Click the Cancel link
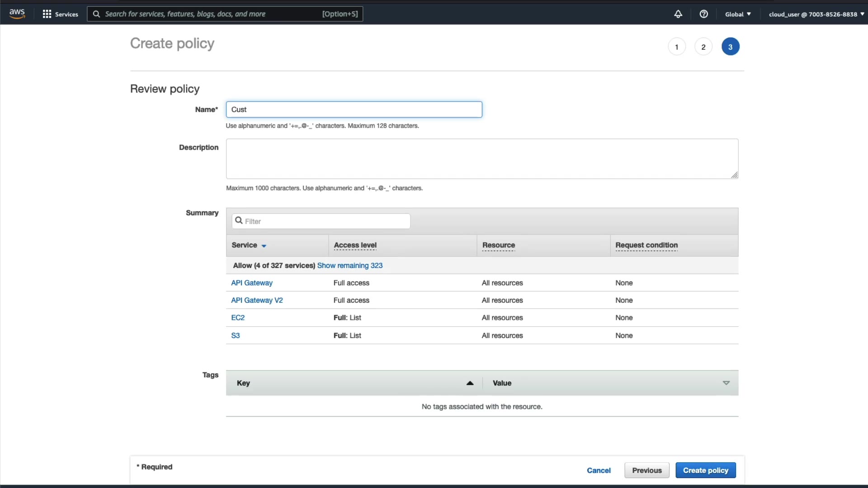Viewport: 868px width, 488px height. 599,470
